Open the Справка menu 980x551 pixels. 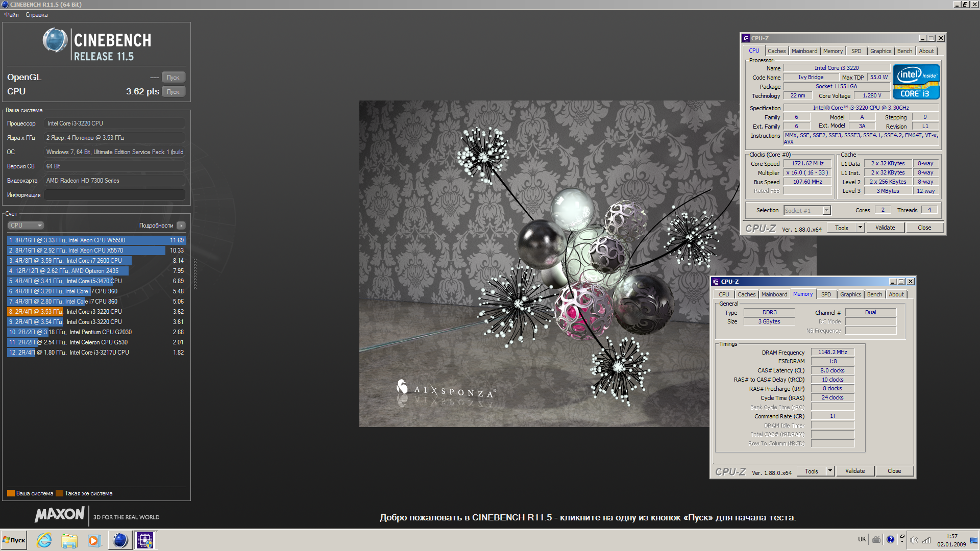[37, 15]
